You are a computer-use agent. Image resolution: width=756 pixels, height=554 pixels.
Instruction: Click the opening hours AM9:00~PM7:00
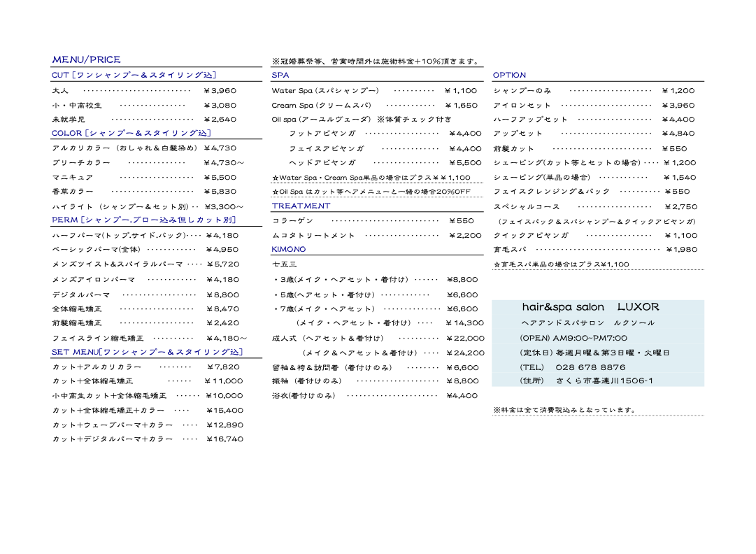590,338
